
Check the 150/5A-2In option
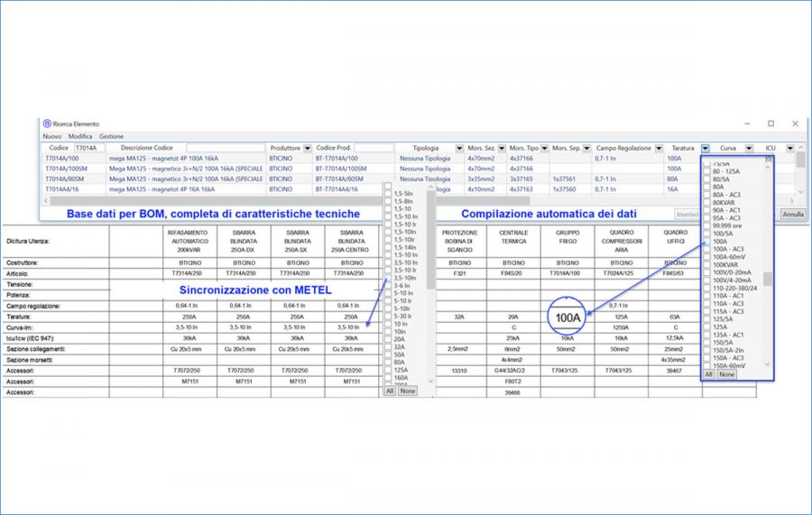706,350
